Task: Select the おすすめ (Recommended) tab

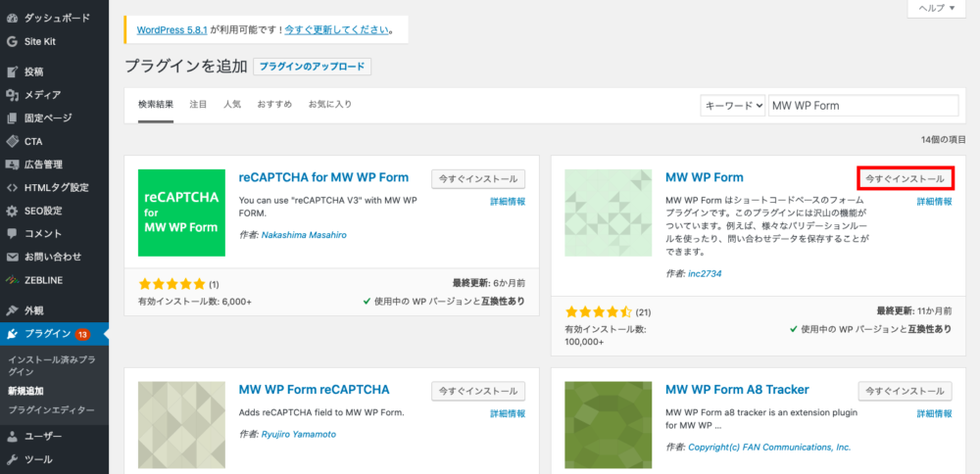Action: [274, 104]
